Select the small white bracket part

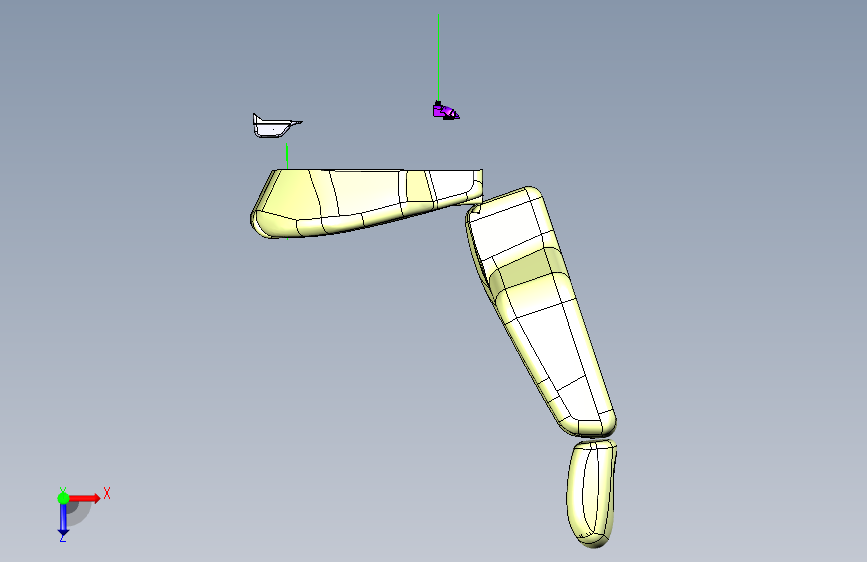(x=275, y=127)
